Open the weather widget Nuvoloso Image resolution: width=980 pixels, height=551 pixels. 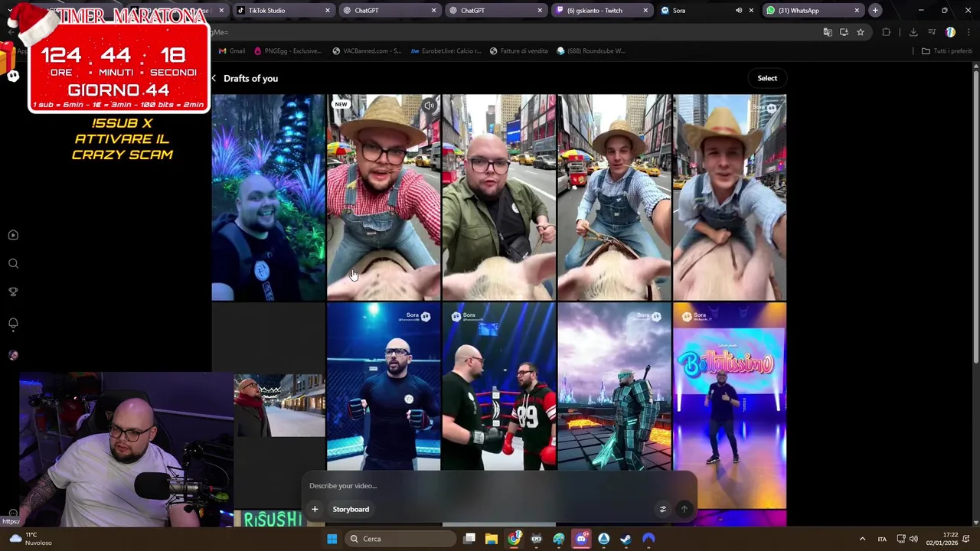31,539
